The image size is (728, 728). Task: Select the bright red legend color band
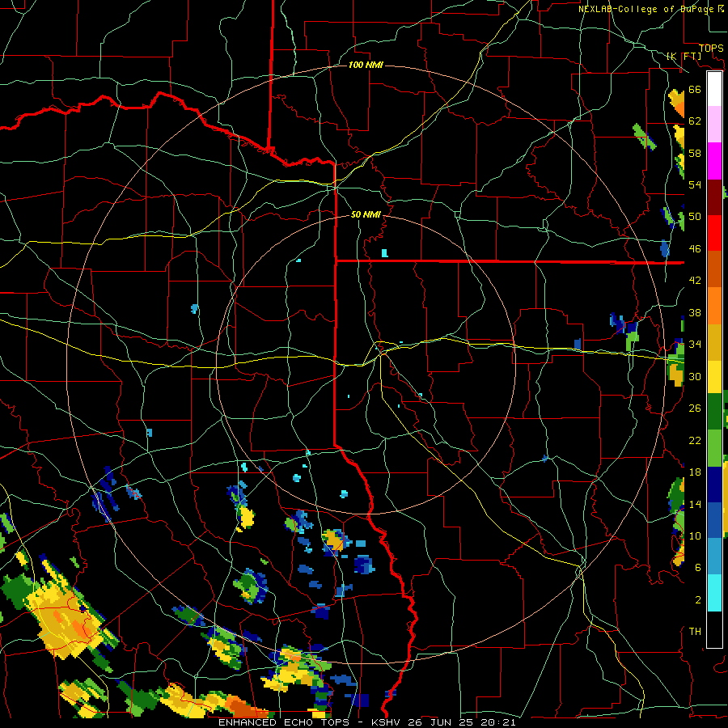pos(714,233)
